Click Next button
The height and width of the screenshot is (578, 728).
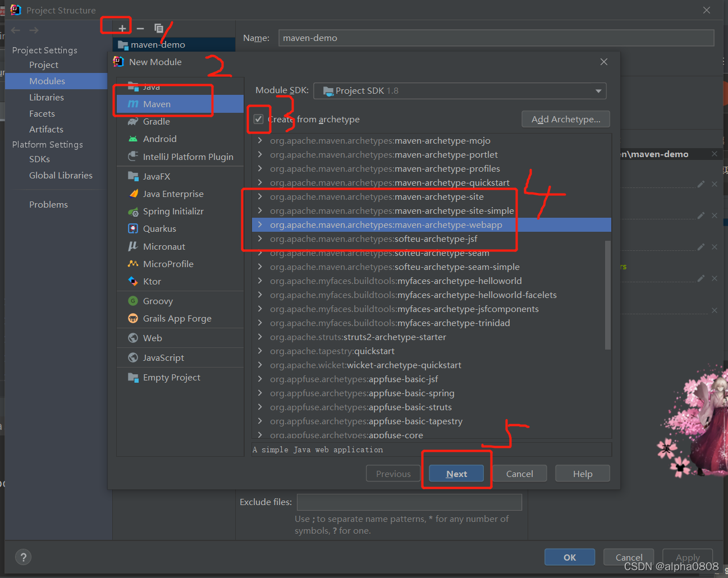coord(456,474)
